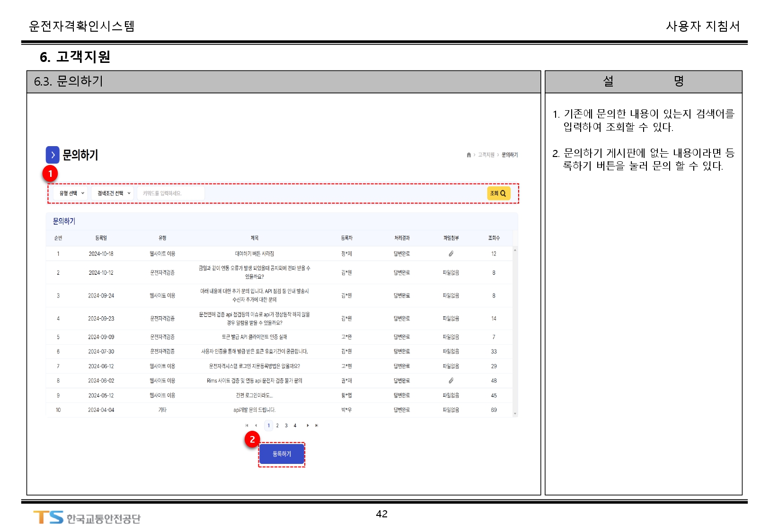Click the blue chevron icon beside 문의하기 title
The height and width of the screenshot is (532, 769).
point(53,155)
